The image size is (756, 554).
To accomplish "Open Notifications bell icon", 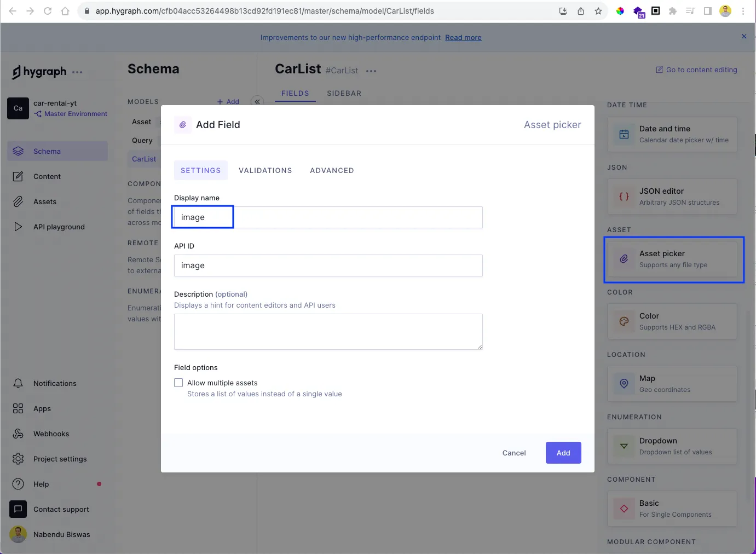I will (18, 383).
